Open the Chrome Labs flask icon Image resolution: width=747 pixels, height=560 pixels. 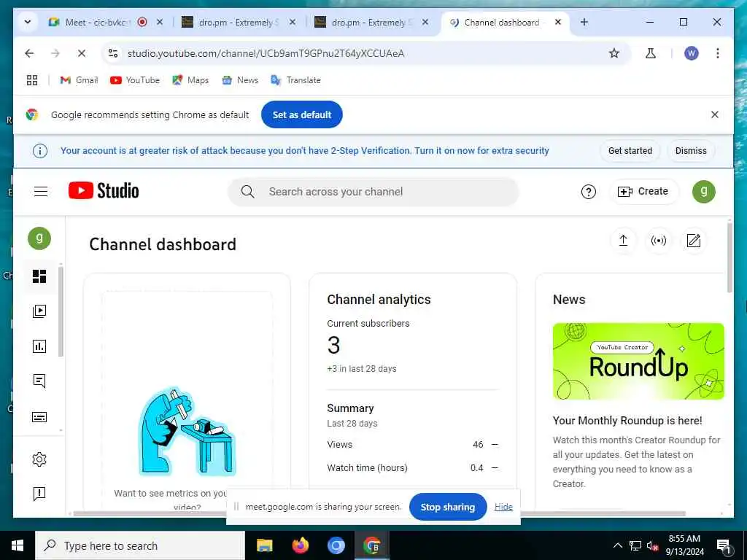point(650,53)
